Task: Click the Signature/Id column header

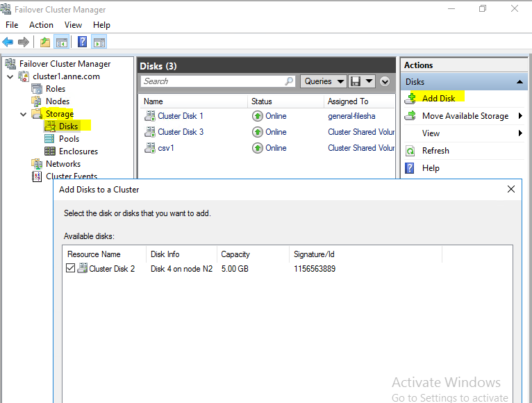Action: (366, 254)
